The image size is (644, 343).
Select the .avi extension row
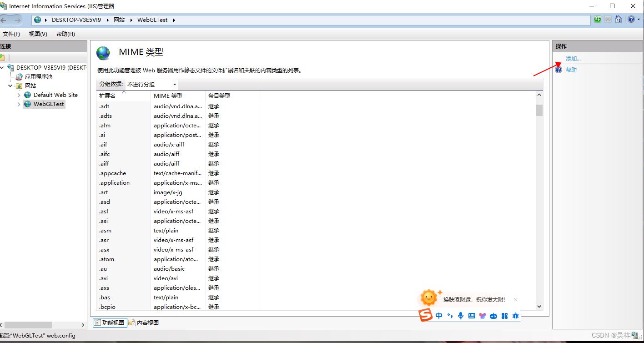click(x=178, y=278)
